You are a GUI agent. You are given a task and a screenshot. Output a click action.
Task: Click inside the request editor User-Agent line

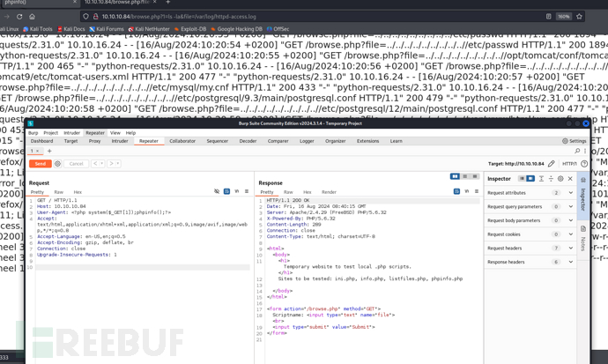[104, 212]
